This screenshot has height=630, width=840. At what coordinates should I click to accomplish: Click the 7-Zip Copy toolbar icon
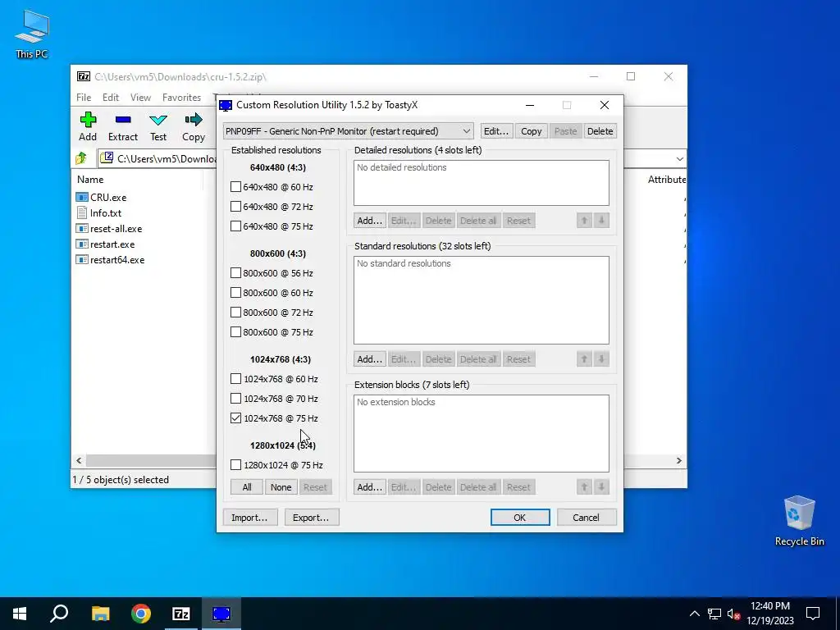coord(194,120)
